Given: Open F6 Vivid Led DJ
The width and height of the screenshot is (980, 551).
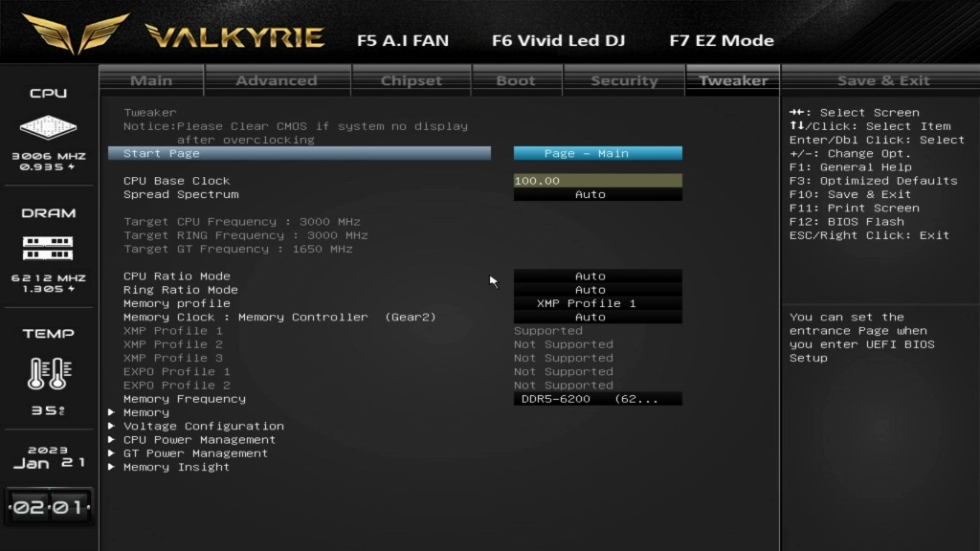Looking at the screenshot, I should point(558,40).
